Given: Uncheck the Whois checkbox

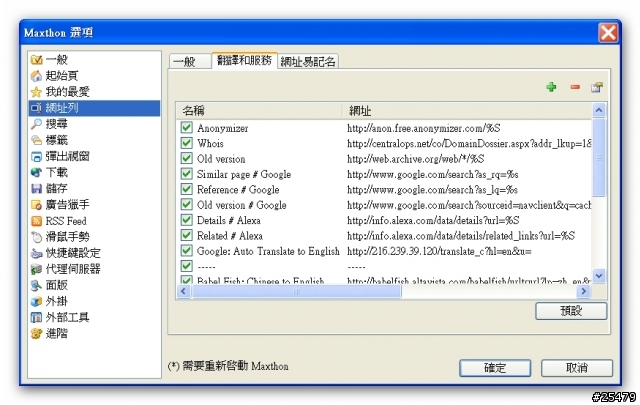Looking at the screenshot, I should 187,143.
